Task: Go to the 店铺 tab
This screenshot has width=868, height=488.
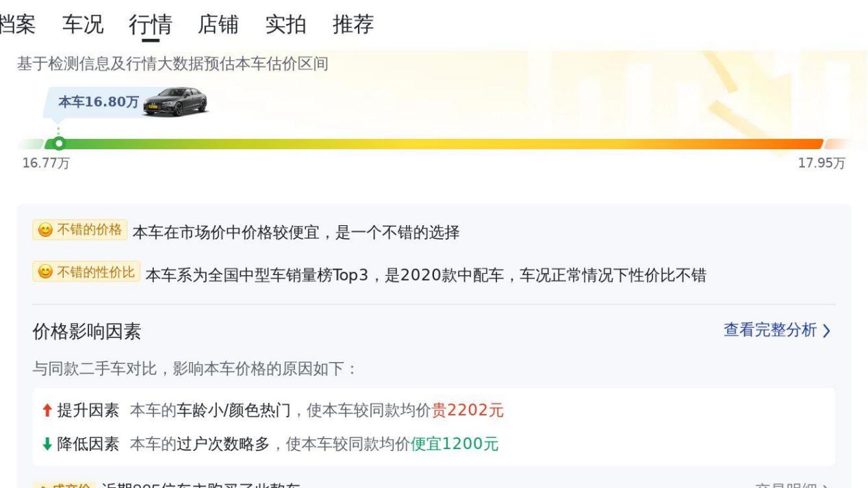Action: pos(218,25)
